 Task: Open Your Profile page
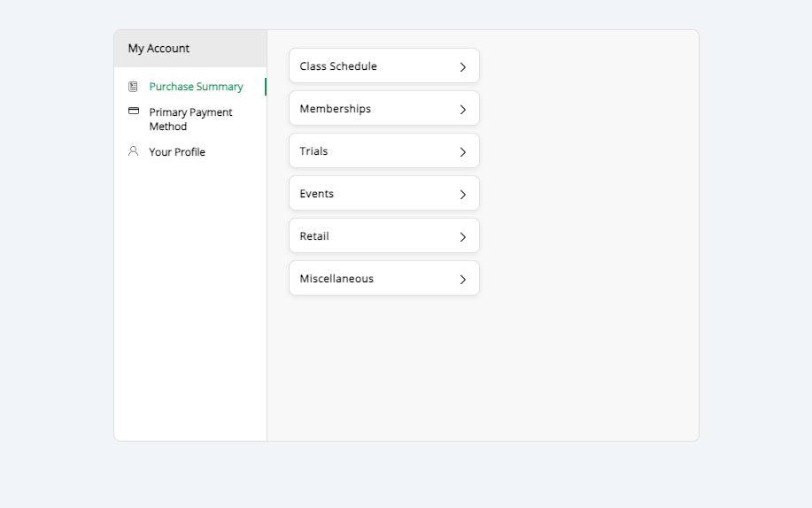click(177, 151)
